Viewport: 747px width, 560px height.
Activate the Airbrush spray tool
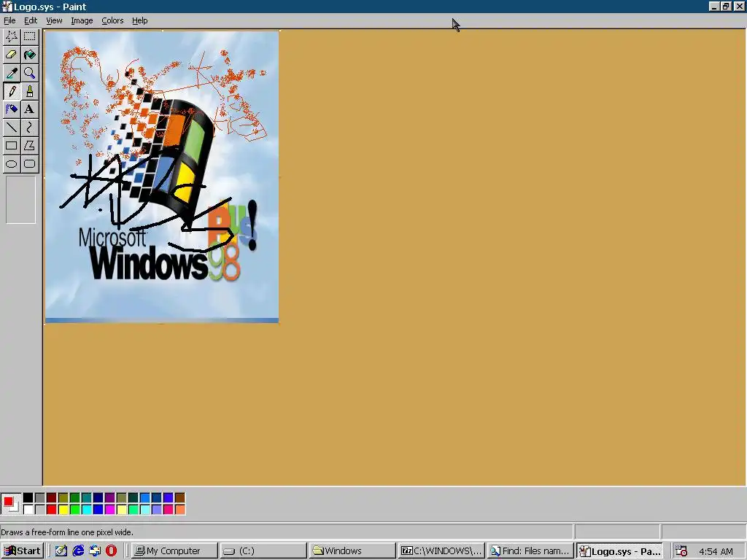coord(12,109)
